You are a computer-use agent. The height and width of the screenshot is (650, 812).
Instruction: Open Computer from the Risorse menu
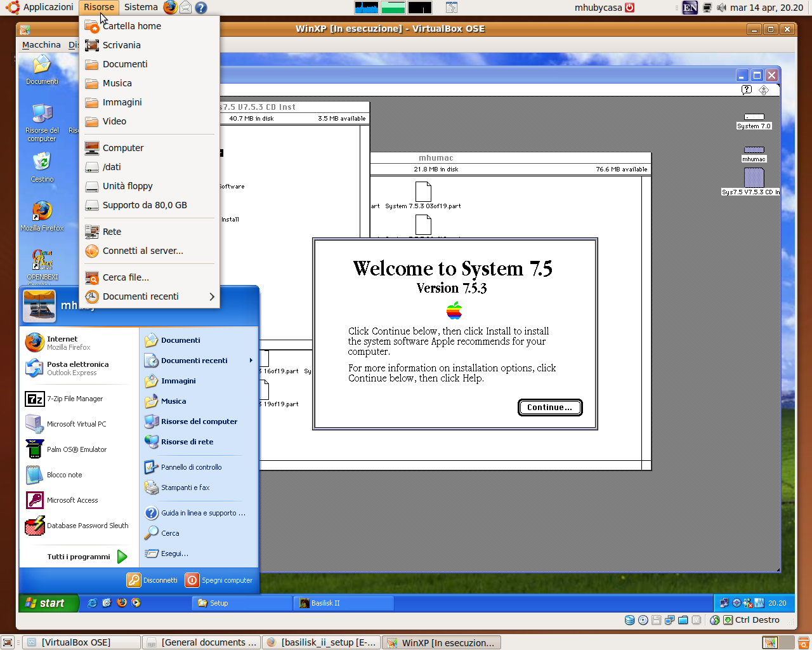click(150, 148)
